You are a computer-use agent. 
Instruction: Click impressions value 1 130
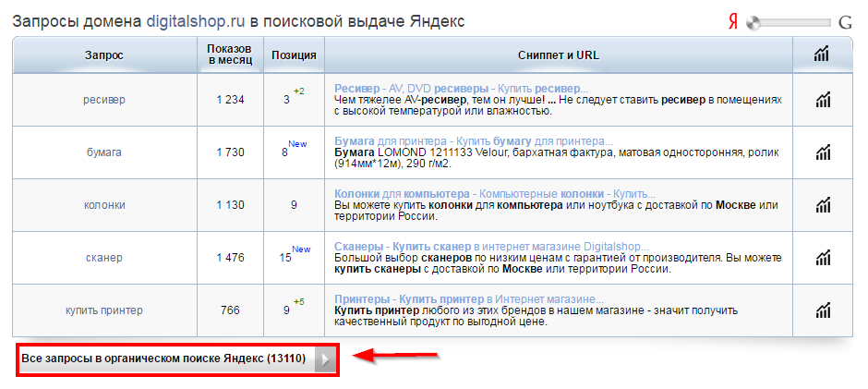[230, 204]
